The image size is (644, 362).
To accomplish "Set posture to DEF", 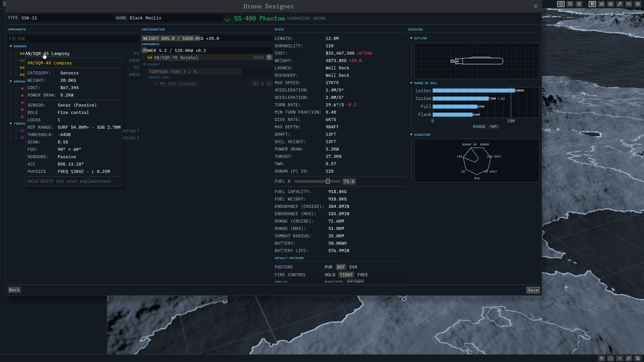I will [341, 267].
